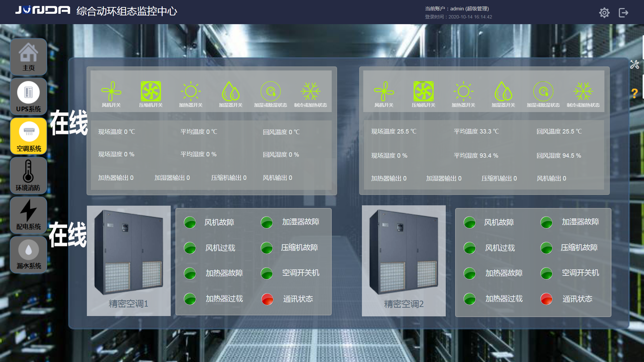Open 环境消防 monitoring page

29,175
